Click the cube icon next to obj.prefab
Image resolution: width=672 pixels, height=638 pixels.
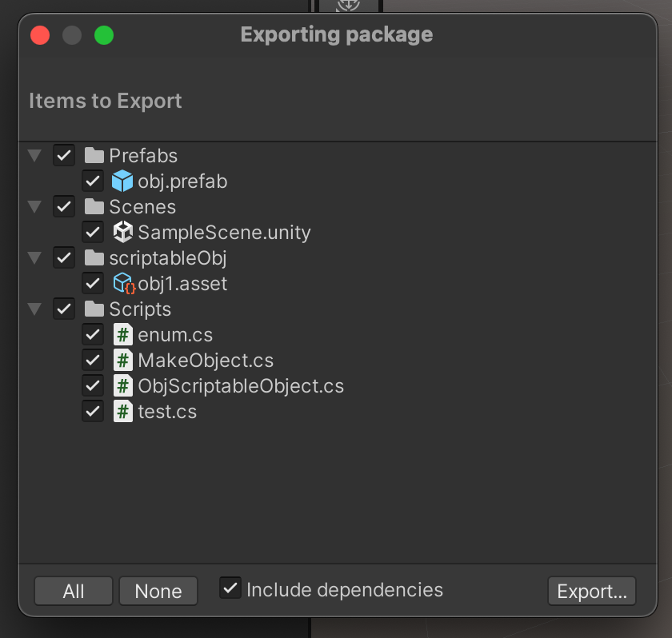click(x=122, y=181)
